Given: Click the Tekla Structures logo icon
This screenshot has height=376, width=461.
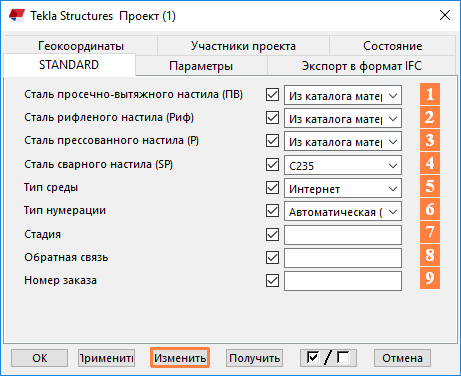Looking at the screenshot, I should pyautogui.click(x=17, y=15).
